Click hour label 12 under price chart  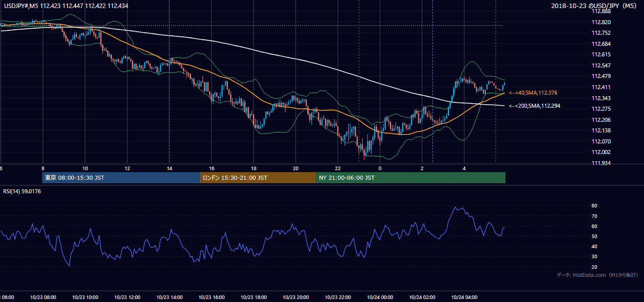click(127, 168)
